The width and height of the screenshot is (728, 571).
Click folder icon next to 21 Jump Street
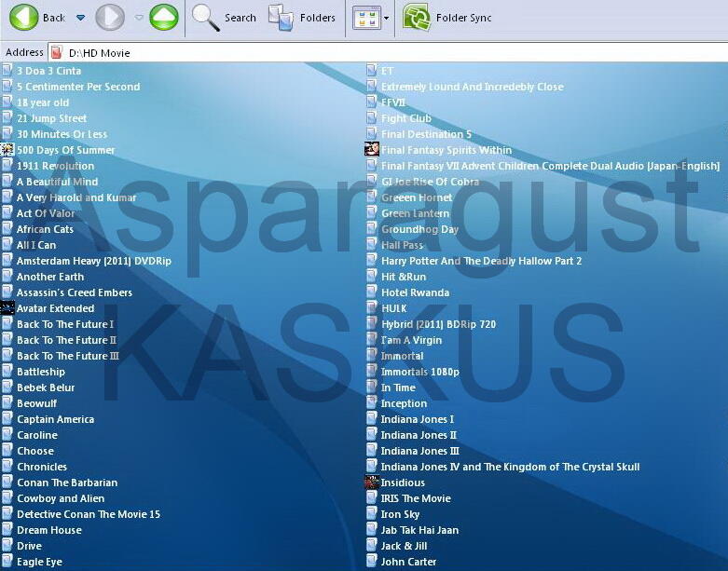click(x=7, y=117)
